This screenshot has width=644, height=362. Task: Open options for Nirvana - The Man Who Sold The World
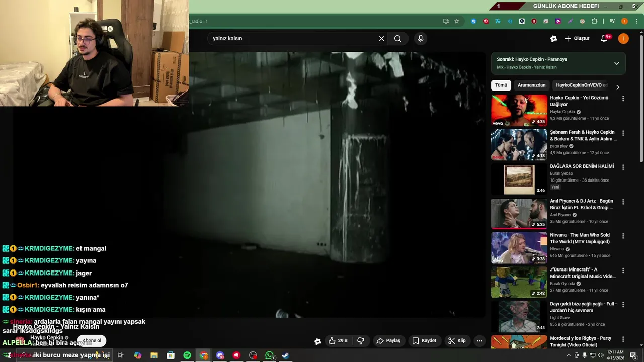tap(623, 236)
